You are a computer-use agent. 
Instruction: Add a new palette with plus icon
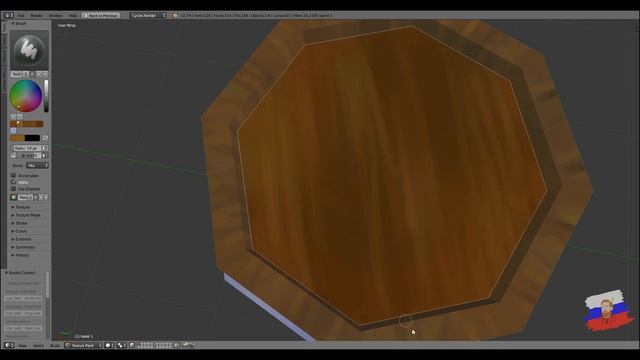[41, 197]
